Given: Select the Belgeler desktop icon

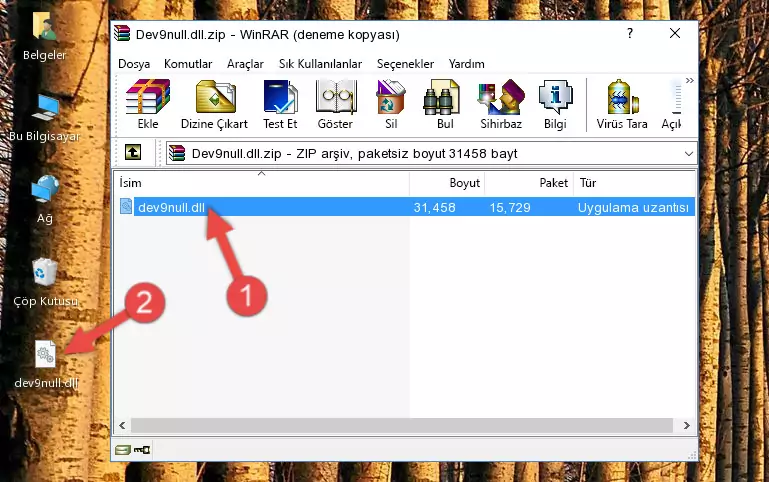Looking at the screenshot, I should (x=44, y=37).
